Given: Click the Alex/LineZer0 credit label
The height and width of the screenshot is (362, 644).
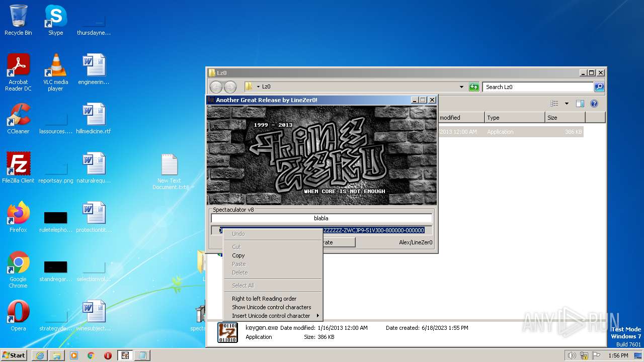Looking at the screenshot, I should coord(416,242).
